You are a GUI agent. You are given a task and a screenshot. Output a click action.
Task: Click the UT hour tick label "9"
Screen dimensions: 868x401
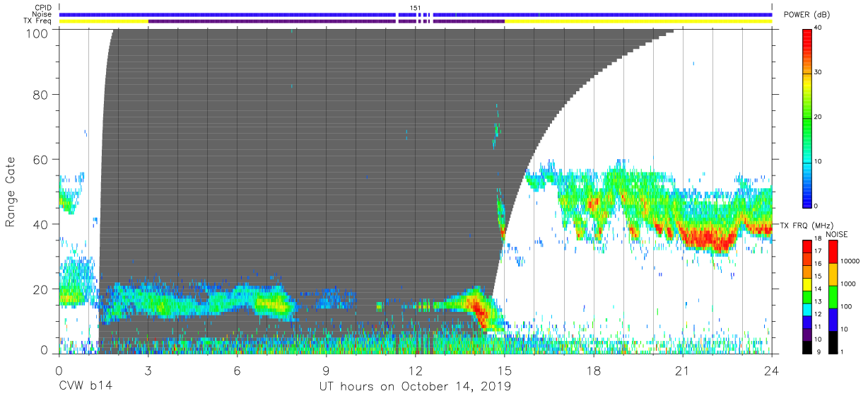pos(326,370)
